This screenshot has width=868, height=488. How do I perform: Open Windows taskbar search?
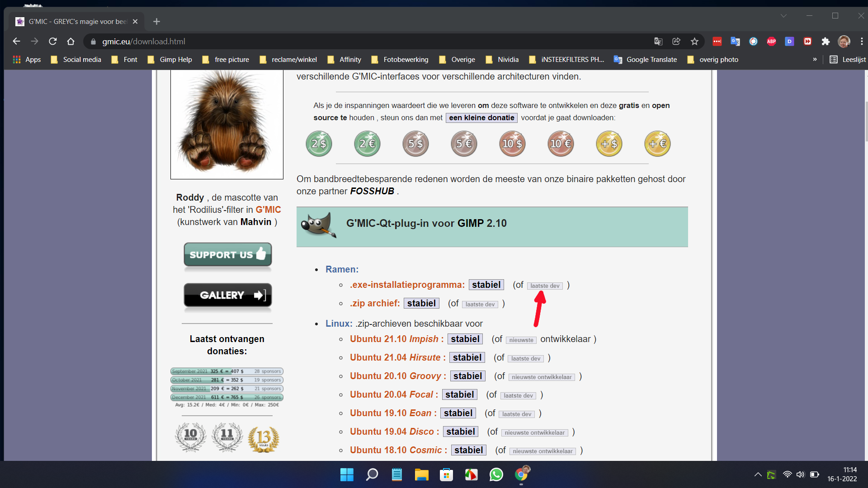[x=372, y=474]
